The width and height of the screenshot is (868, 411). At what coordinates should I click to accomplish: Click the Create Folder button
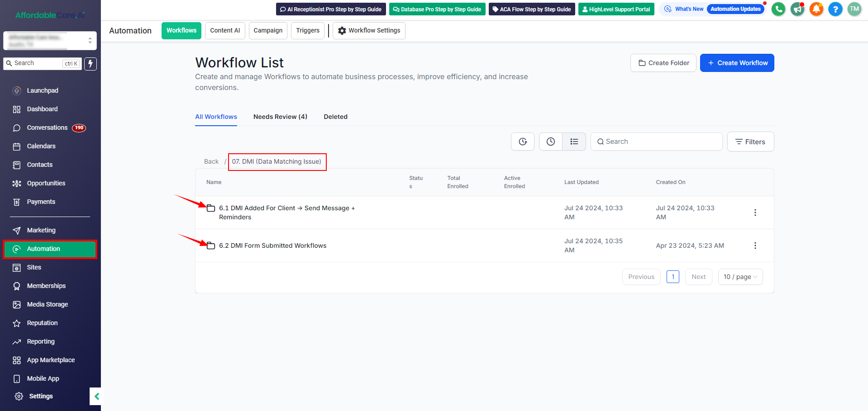[x=663, y=63]
